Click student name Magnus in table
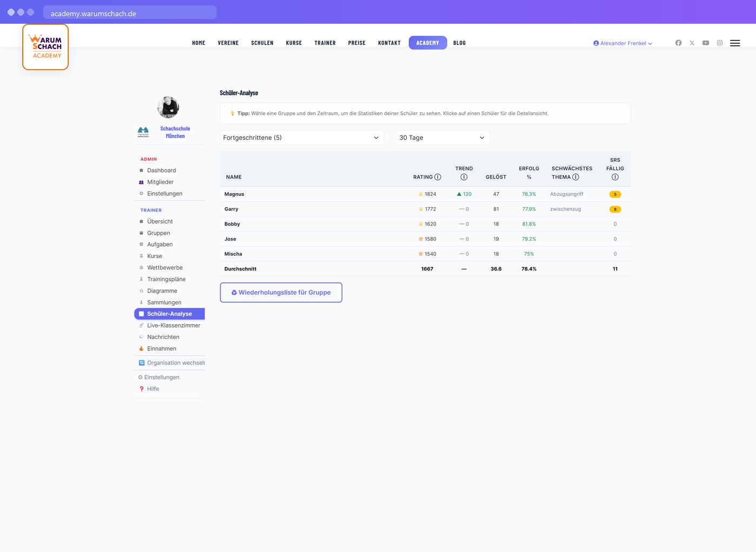This screenshot has width=756, height=552. tap(234, 194)
